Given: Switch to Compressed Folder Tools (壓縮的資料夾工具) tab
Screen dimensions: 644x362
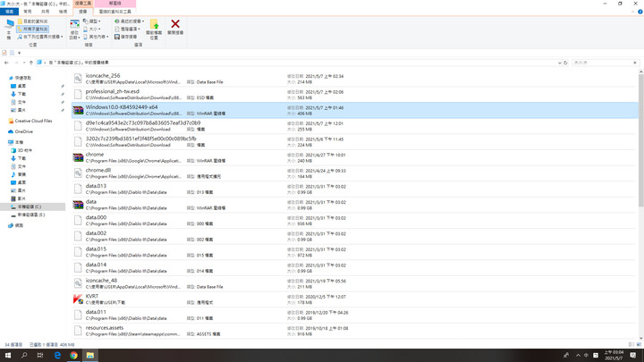Looking at the screenshot, I should click(x=115, y=12).
